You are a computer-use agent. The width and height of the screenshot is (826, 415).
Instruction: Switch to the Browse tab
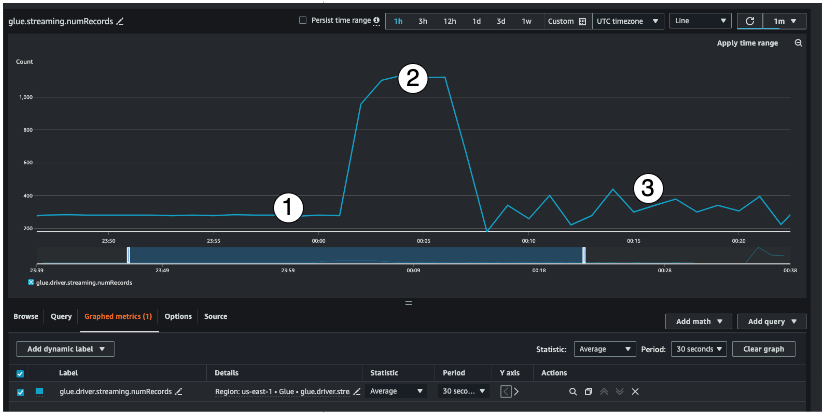[25, 316]
